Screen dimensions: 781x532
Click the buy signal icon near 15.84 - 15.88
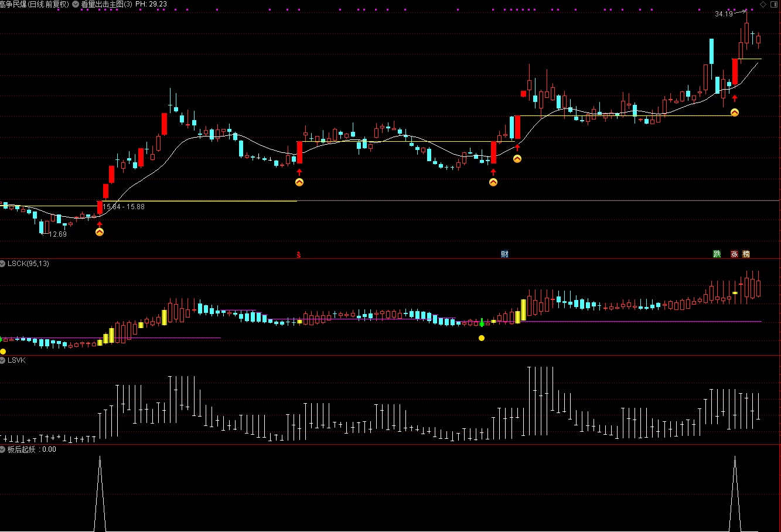(x=99, y=232)
